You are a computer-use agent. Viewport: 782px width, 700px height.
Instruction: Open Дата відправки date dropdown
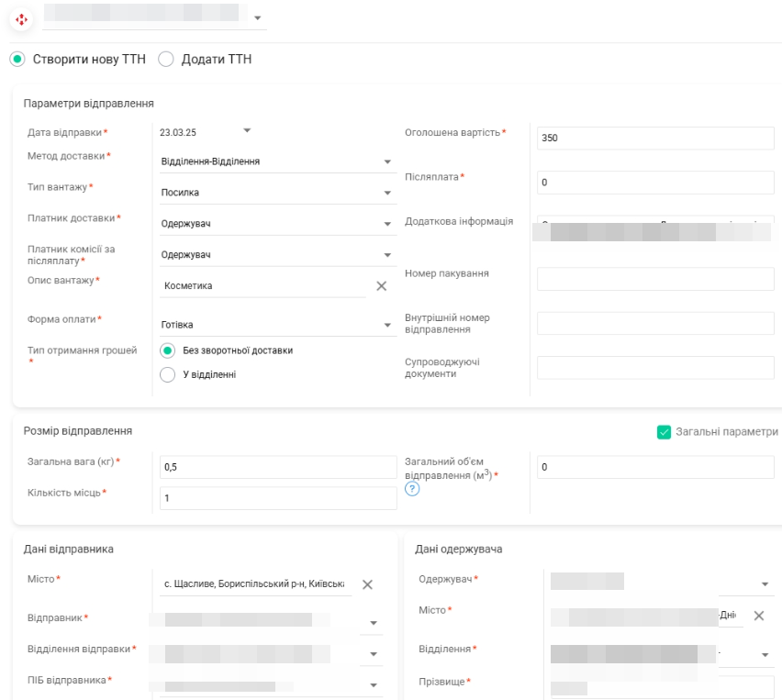pos(246,130)
